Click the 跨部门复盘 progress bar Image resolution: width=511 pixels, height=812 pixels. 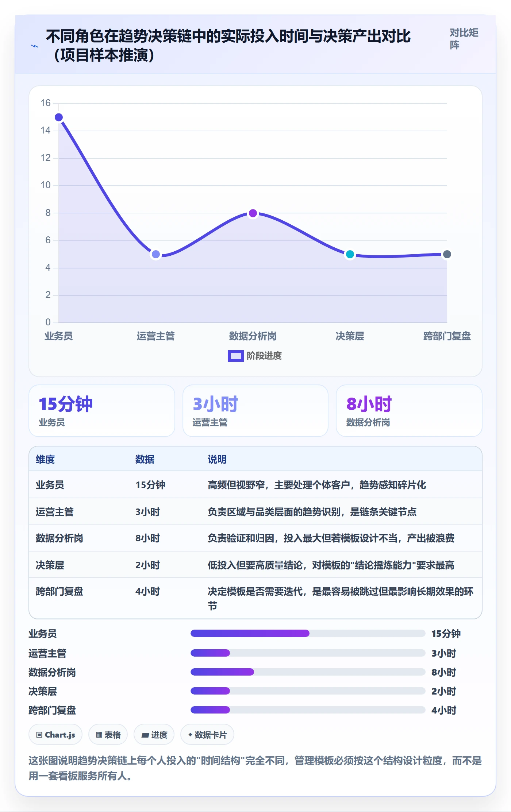click(308, 710)
